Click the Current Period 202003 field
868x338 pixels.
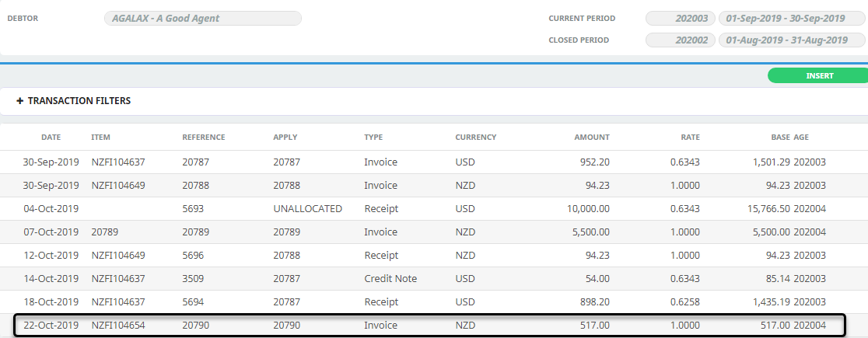coord(681,18)
